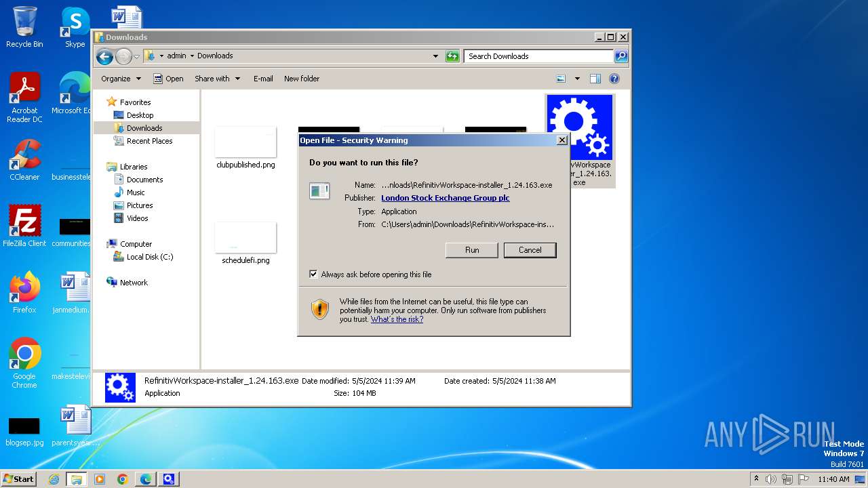
Task: Cancel the Open File security warning
Action: 530,250
